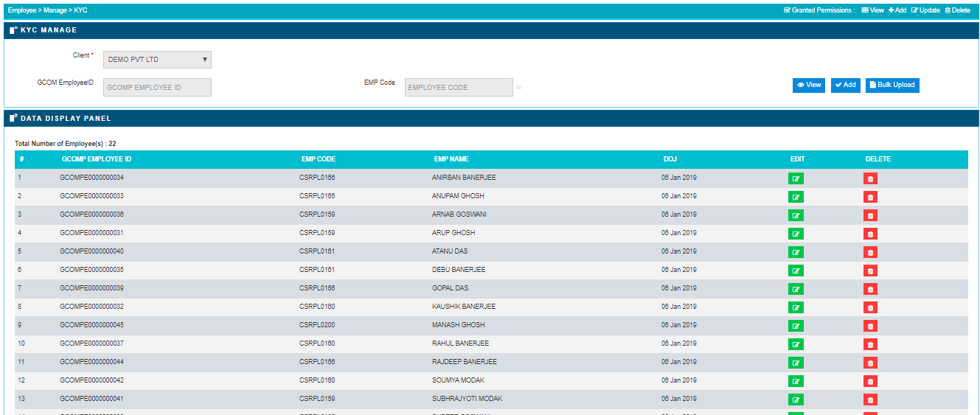Open the Client dropdown showing DEMO PVT LTD
Image resolution: width=980 pixels, height=415 pixels.
click(x=157, y=60)
